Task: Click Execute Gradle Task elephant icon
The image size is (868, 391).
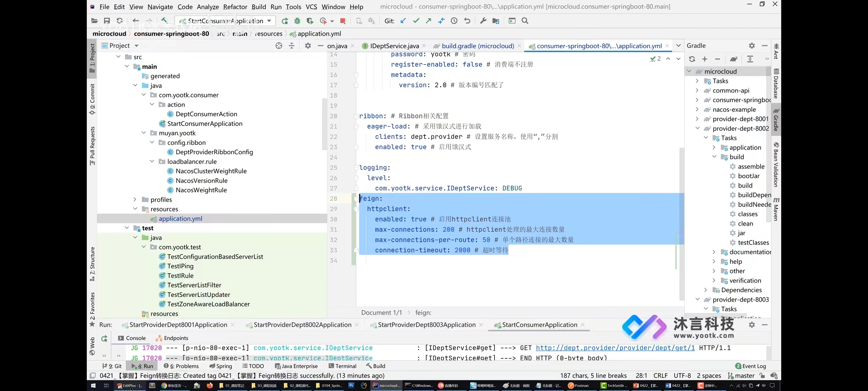Action: click(x=733, y=59)
